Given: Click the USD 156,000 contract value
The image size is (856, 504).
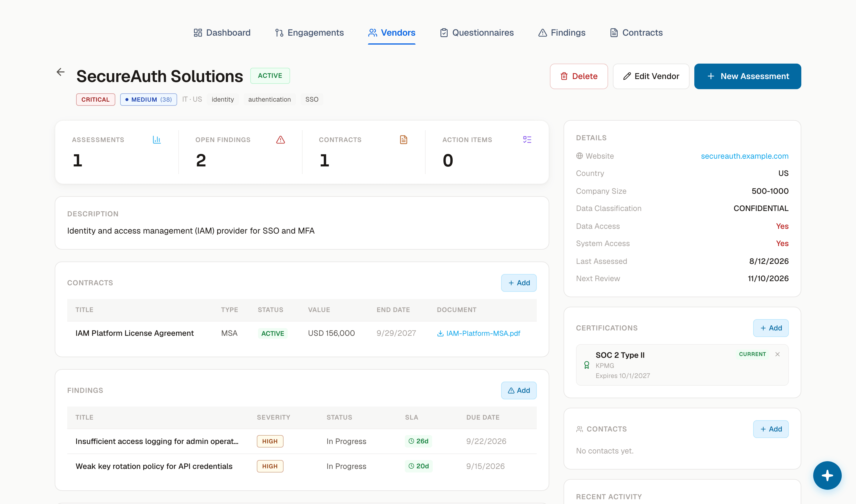Looking at the screenshot, I should (x=331, y=333).
